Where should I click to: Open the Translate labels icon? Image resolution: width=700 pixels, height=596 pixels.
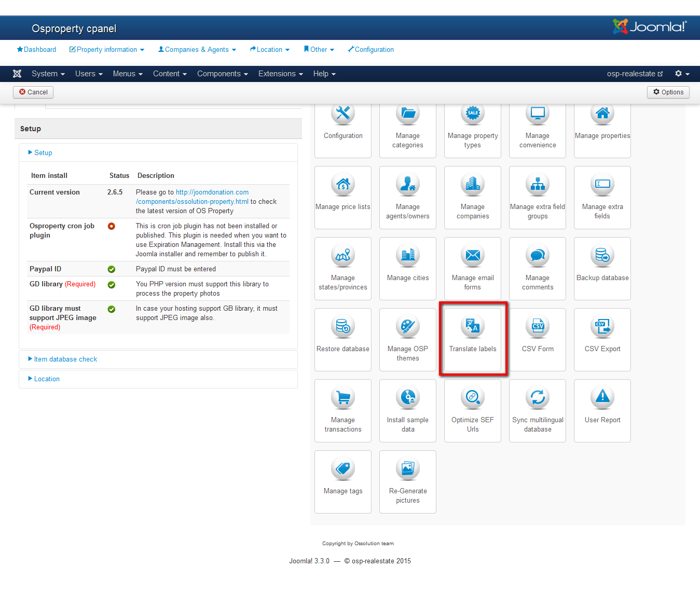(472, 327)
